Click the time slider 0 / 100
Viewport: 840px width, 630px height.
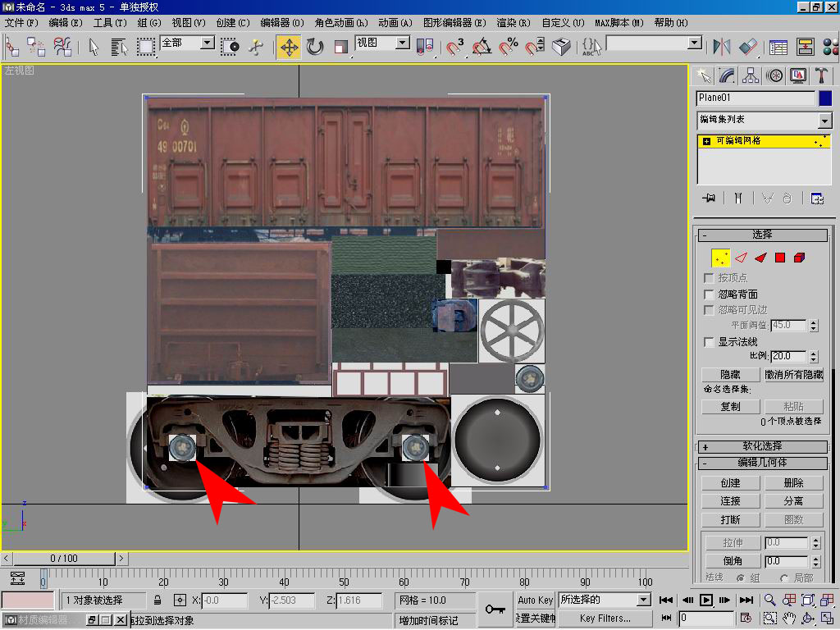tap(64, 559)
